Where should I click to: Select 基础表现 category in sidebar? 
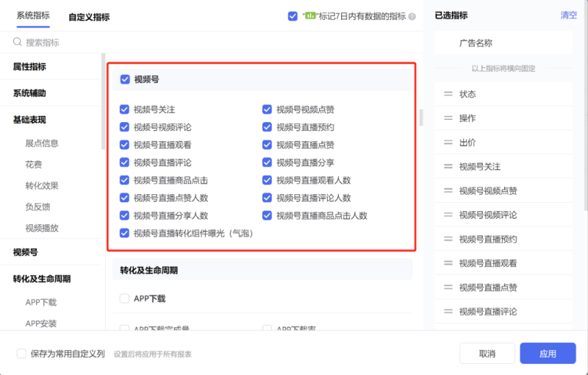(x=29, y=120)
